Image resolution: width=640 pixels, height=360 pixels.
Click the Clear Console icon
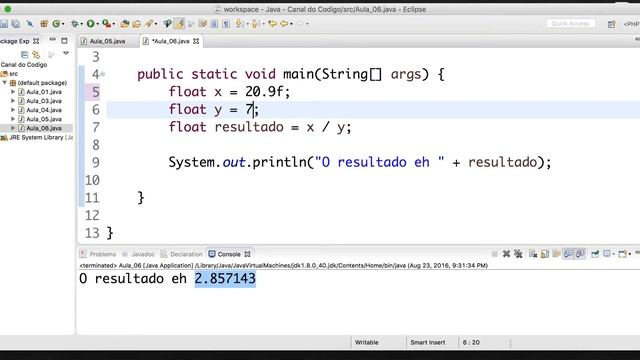pyautogui.click(x=533, y=254)
